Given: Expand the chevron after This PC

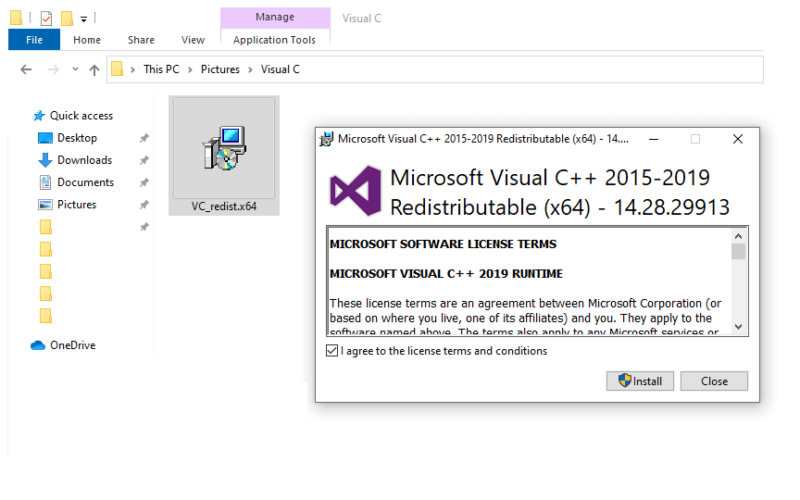Looking at the screenshot, I should (190, 70).
